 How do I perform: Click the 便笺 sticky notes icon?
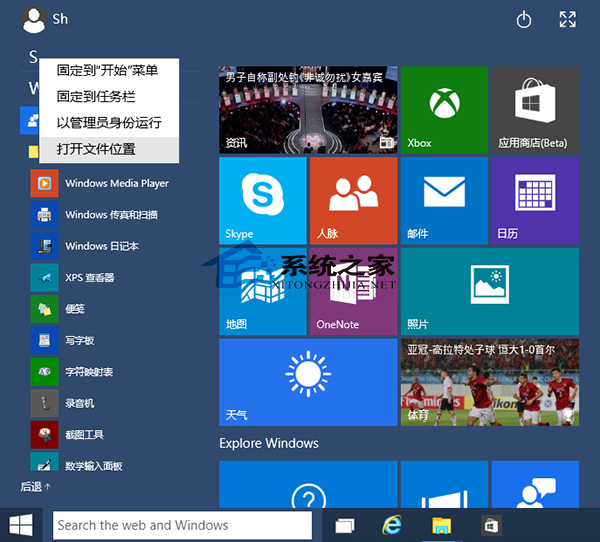44,309
